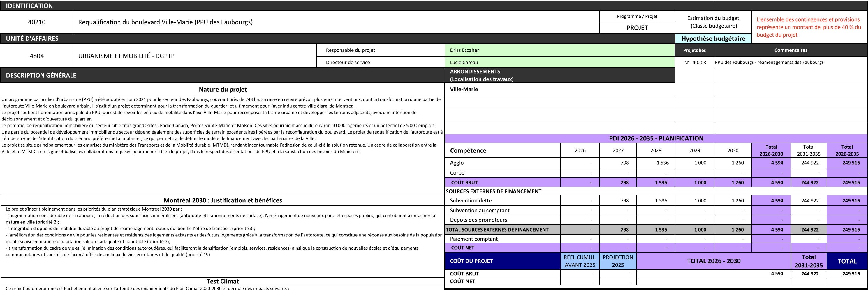The image size is (868, 290).
Task: Select the RÉEL CUMUL. AVANT 2025 header
Action: (x=580, y=261)
